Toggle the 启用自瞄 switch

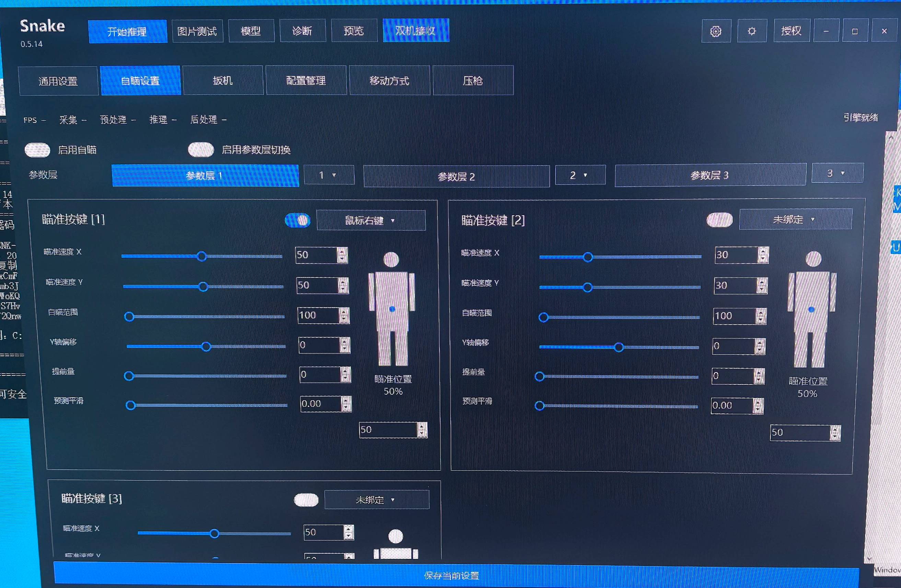click(x=37, y=150)
